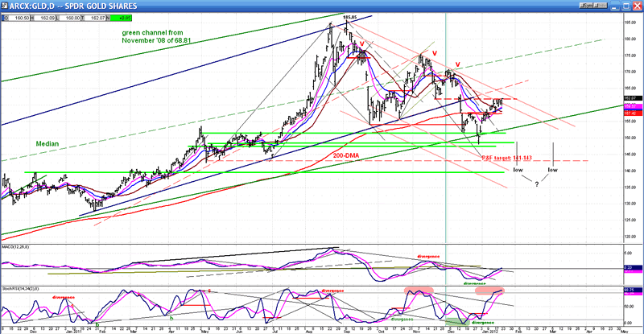This screenshot has width=644, height=334.
Task: Select the 'green channel from November' annotation
Action: (155, 37)
